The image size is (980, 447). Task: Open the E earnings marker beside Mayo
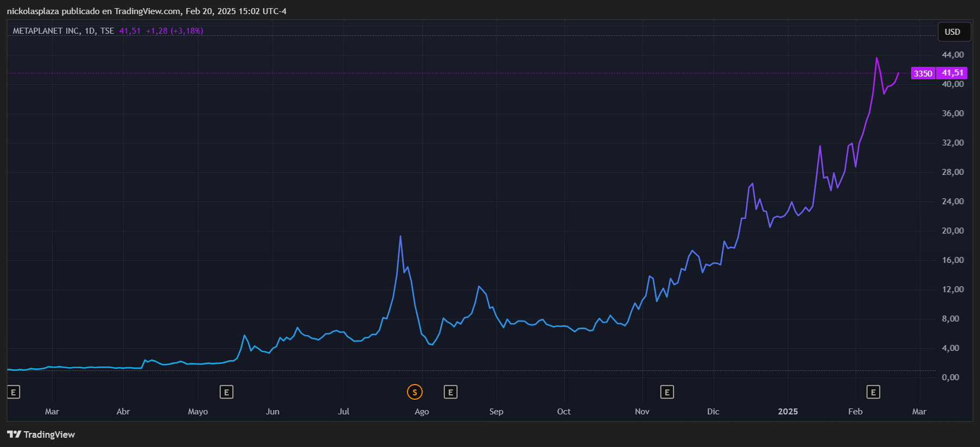pos(226,392)
